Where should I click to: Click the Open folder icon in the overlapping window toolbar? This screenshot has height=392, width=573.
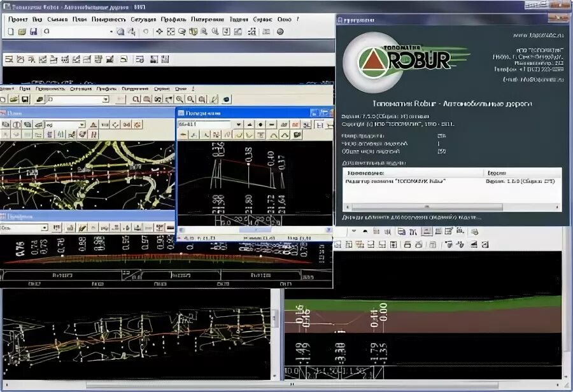coord(14,99)
